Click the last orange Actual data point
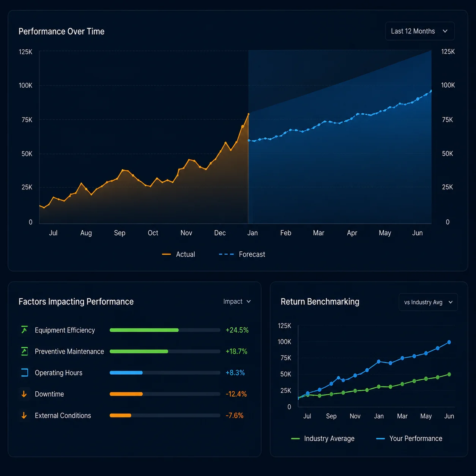Image resolution: width=476 pixels, height=476 pixels. (x=249, y=114)
